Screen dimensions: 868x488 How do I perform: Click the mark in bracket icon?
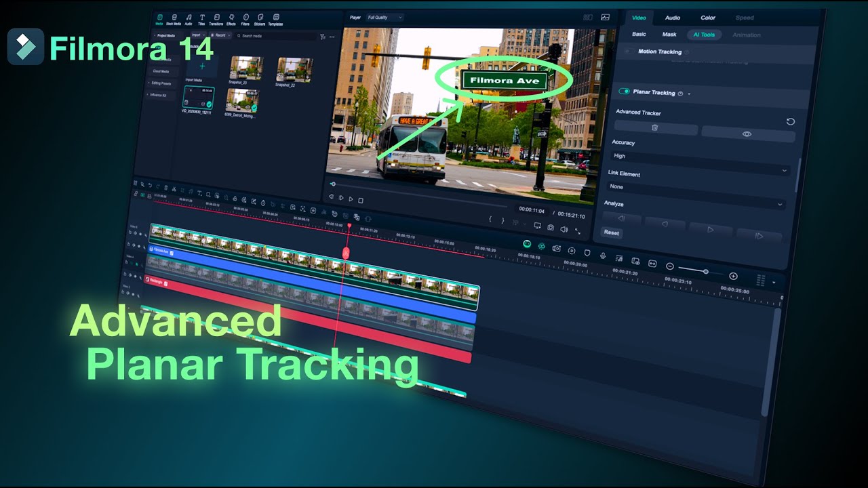(490, 220)
